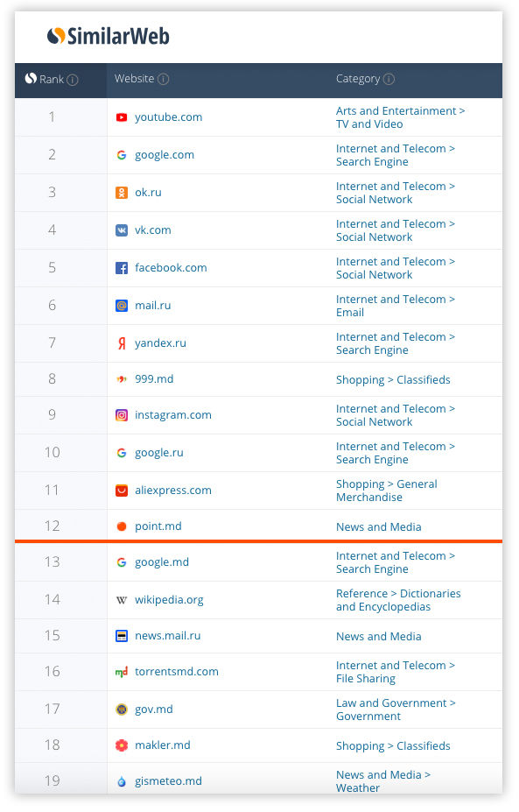
Task: Click the makler.md flower favicon
Action: 122,745
